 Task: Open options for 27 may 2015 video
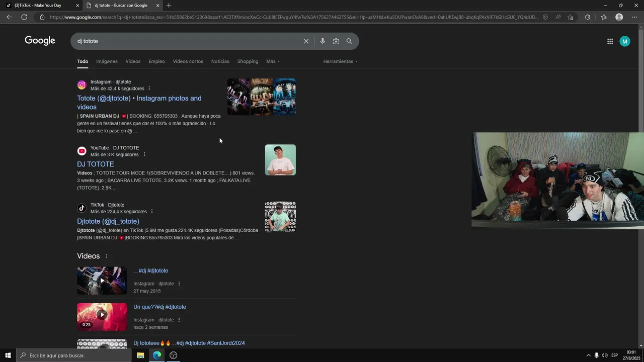179,284
